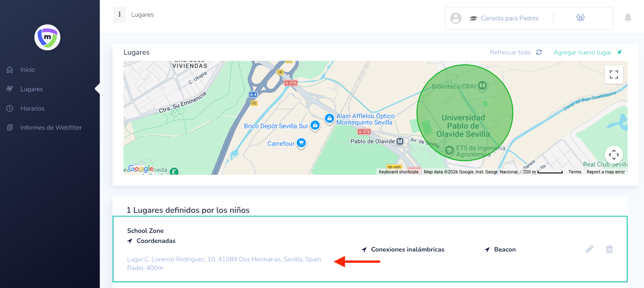The height and width of the screenshot is (288, 644).
Task: Open Inicio in the sidebar
Action: pos(28,70)
